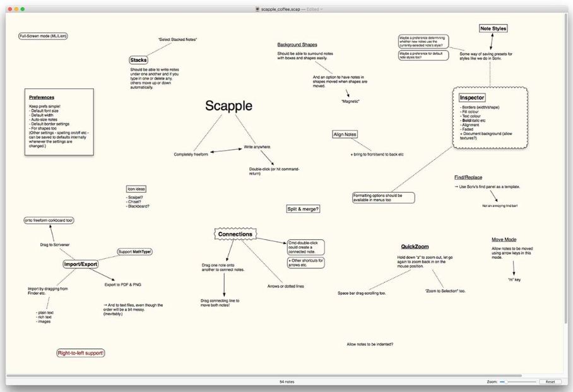Image resolution: width=573 pixels, height=392 pixels.
Task: Select the Align Notes note
Action: [x=345, y=134]
